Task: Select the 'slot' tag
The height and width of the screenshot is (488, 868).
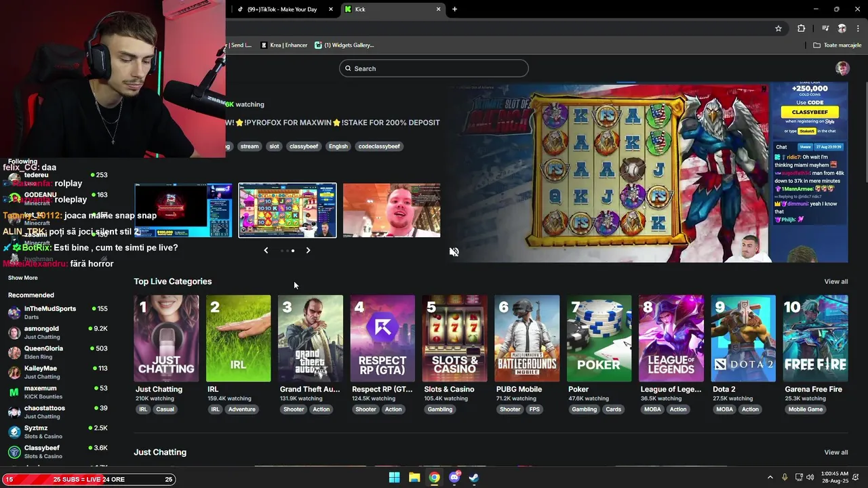Action: (274, 146)
